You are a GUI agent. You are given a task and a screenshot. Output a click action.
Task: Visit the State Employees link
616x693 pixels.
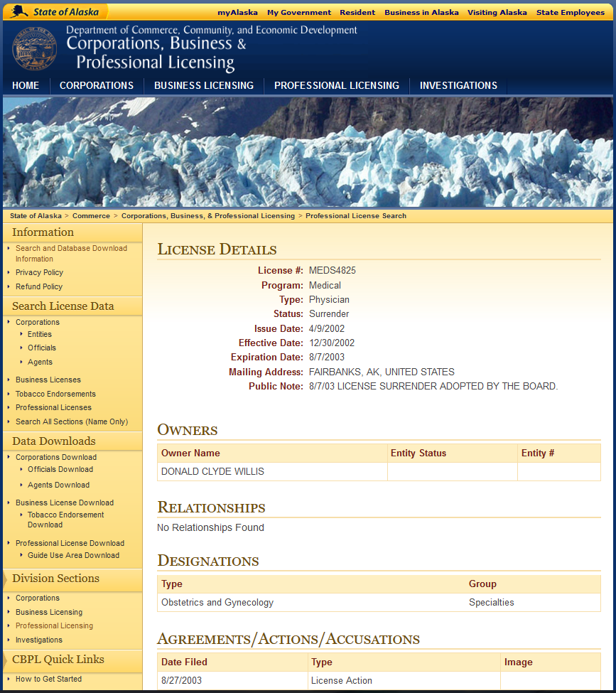click(x=570, y=12)
